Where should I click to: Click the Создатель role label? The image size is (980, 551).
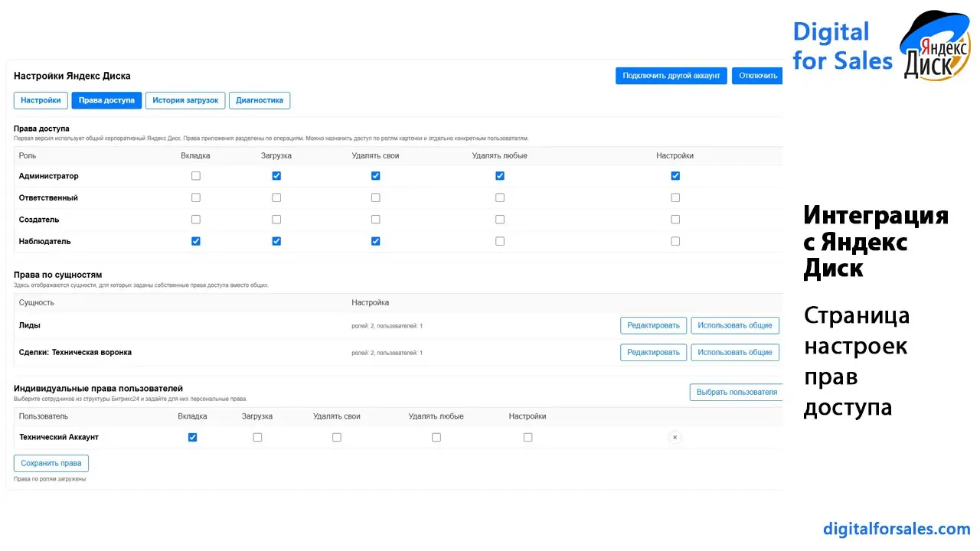pyautogui.click(x=39, y=220)
